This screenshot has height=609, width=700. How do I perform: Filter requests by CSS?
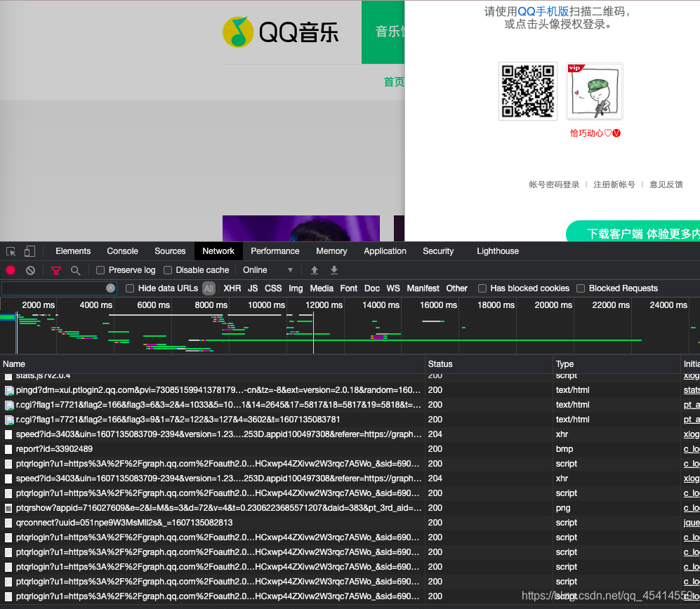[x=273, y=288]
